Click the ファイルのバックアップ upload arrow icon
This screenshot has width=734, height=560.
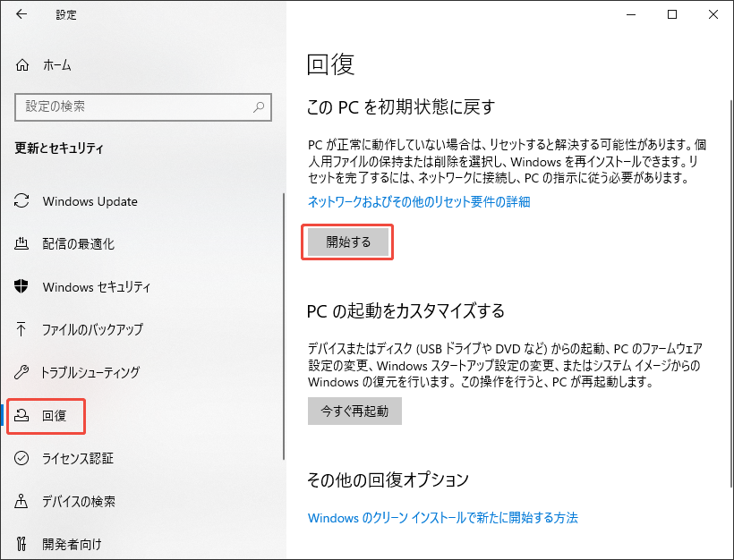click(x=21, y=329)
